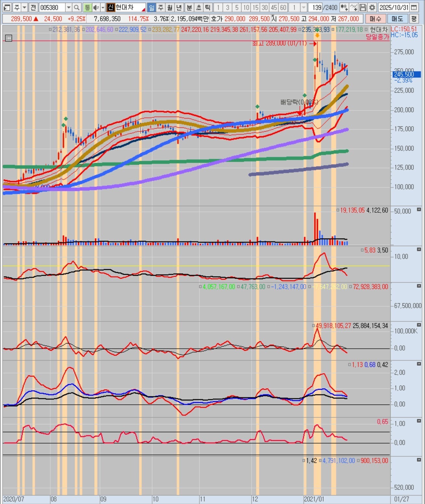
Task: Click the current price label 245,500
Action: [x=406, y=74]
